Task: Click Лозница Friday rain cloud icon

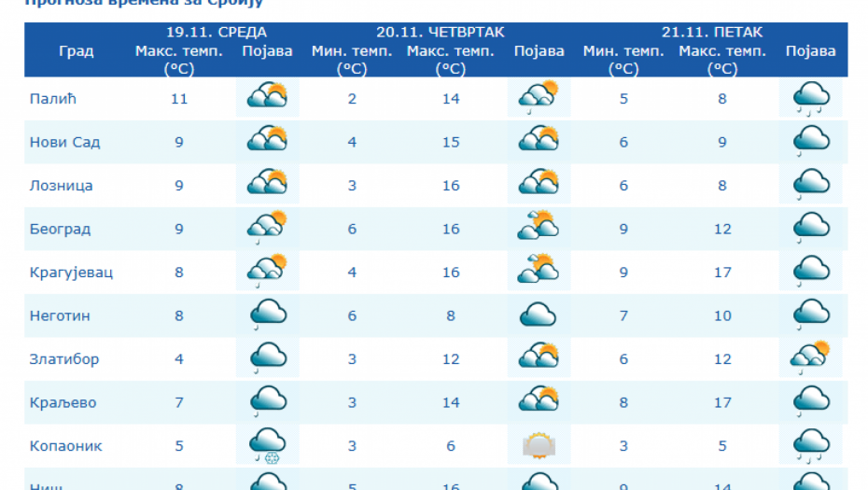Action: click(x=810, y=185)
